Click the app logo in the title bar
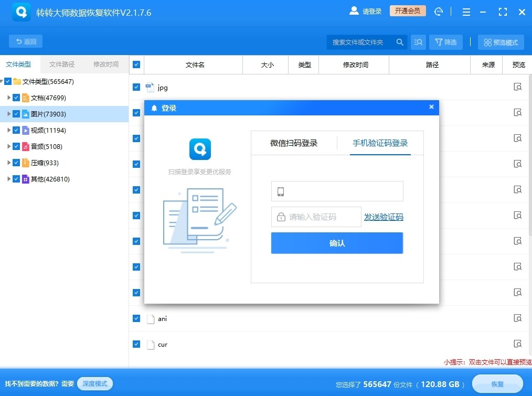This screenshot has width=532, height=396. point(21,11)
